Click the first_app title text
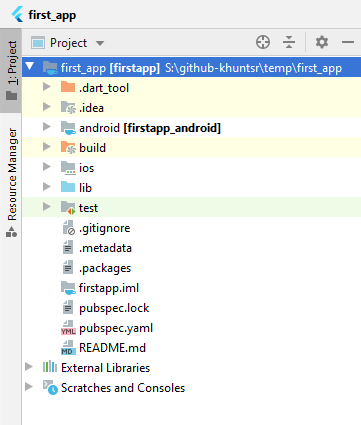Screen dimensions: 361x425 tap(52, 15)
